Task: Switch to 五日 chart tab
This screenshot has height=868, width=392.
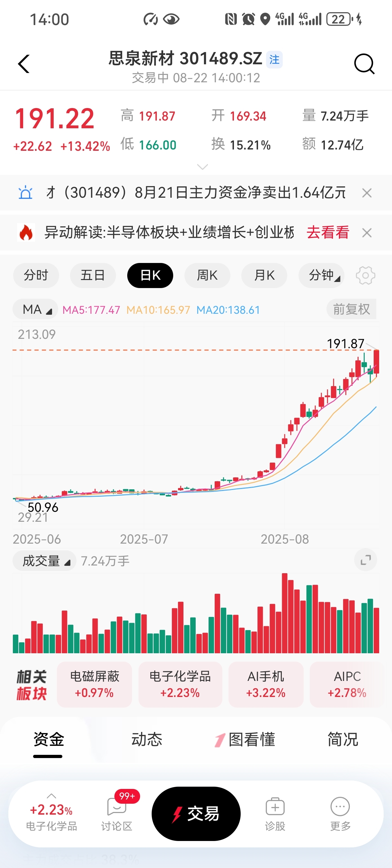Action: pyautogui.click(x=93, y=275)
